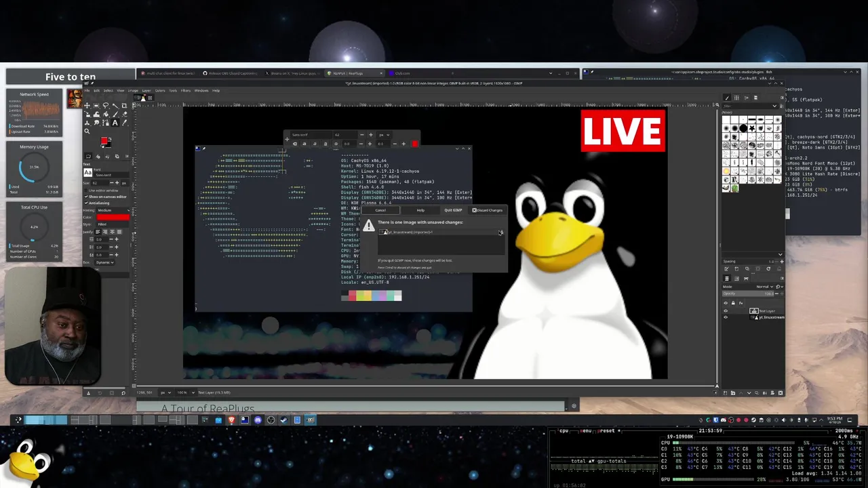This screenshot has width=868, height=488.
Task: Open the Box Dynamic dropdown
Action: point(105,262)
